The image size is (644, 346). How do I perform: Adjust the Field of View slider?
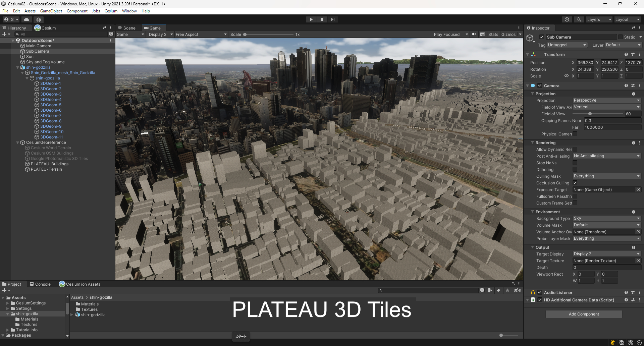598,114
